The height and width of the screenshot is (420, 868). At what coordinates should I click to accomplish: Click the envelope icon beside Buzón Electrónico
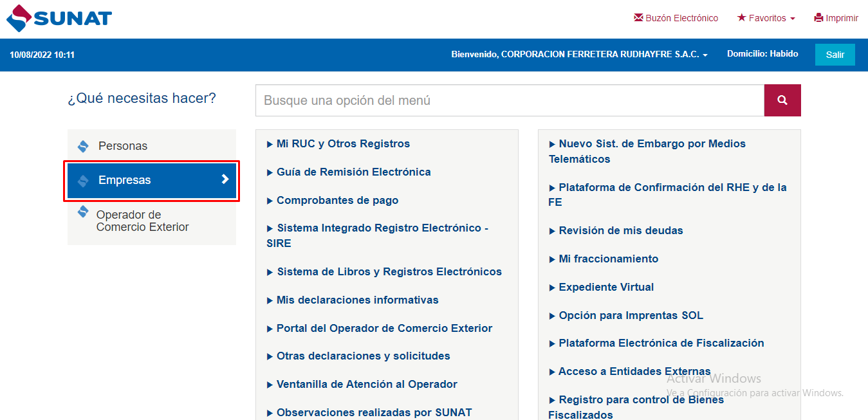coord(638,18)
